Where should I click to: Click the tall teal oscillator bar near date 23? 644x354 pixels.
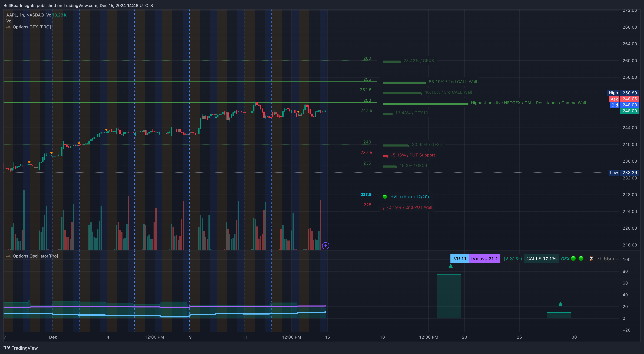coord(449,296)
